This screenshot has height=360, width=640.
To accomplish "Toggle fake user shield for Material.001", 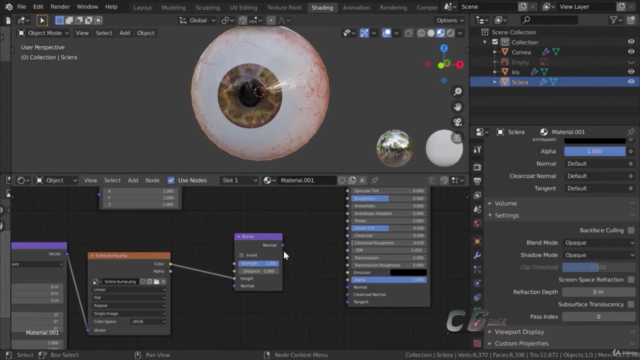I will pyautogui.click(x=342, y=180).
